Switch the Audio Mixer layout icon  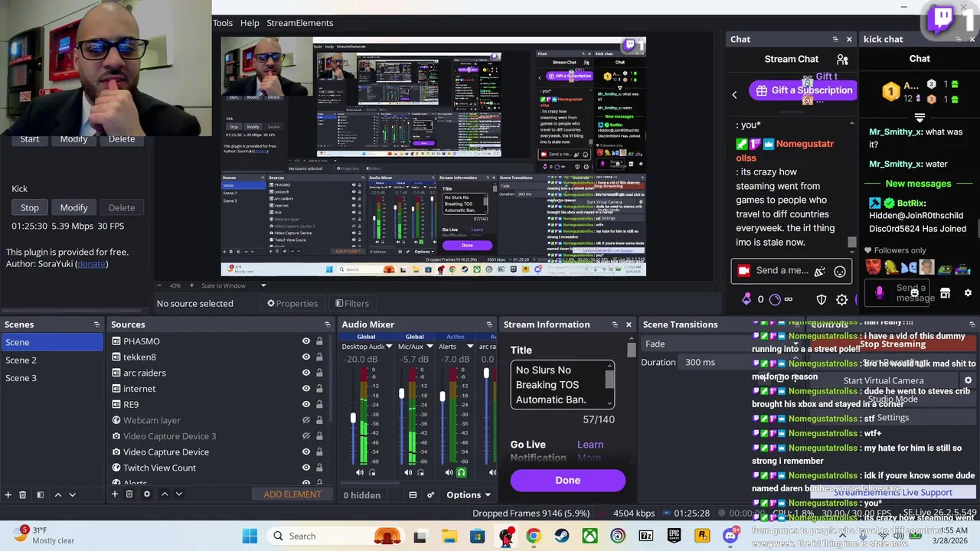click(x=413, y=495)
